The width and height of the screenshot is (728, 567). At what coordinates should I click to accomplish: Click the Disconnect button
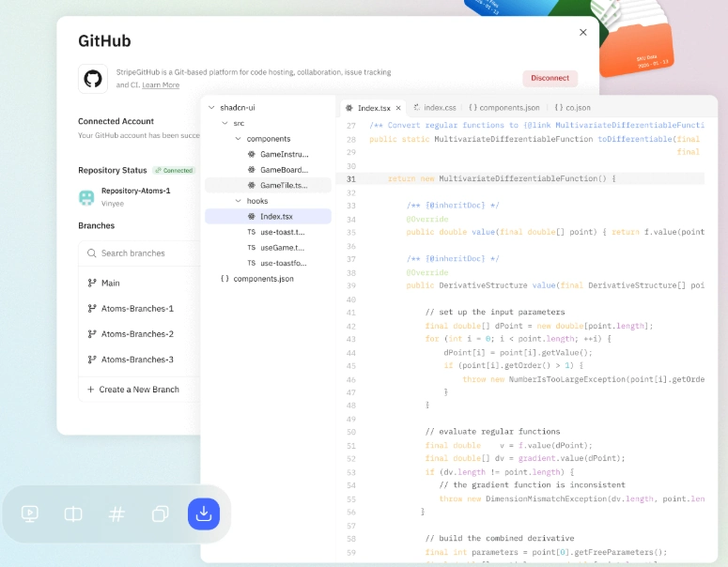coord(550,78)
